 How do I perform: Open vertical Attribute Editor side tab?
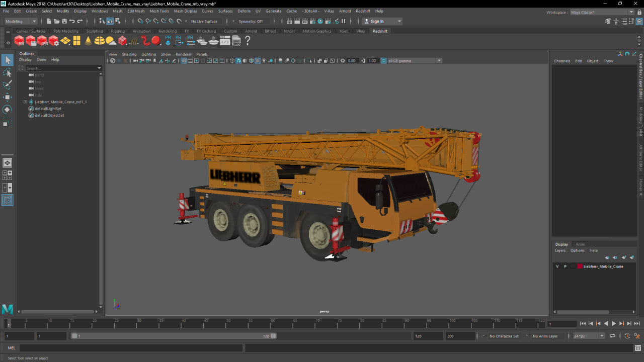[641, 158]
